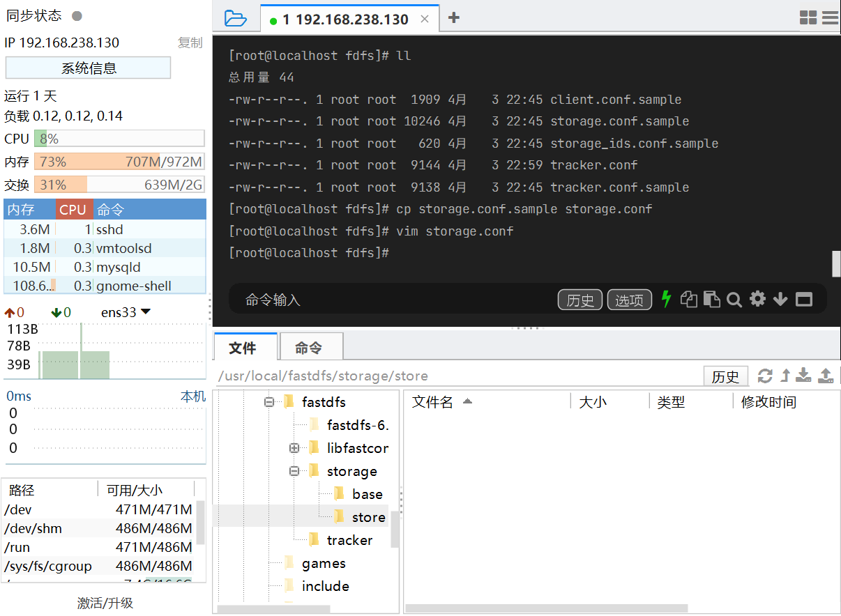Viewport: 841px width, 616px height.
Task: Select the base folder icon in tree
Action: [x=340, y=493]
